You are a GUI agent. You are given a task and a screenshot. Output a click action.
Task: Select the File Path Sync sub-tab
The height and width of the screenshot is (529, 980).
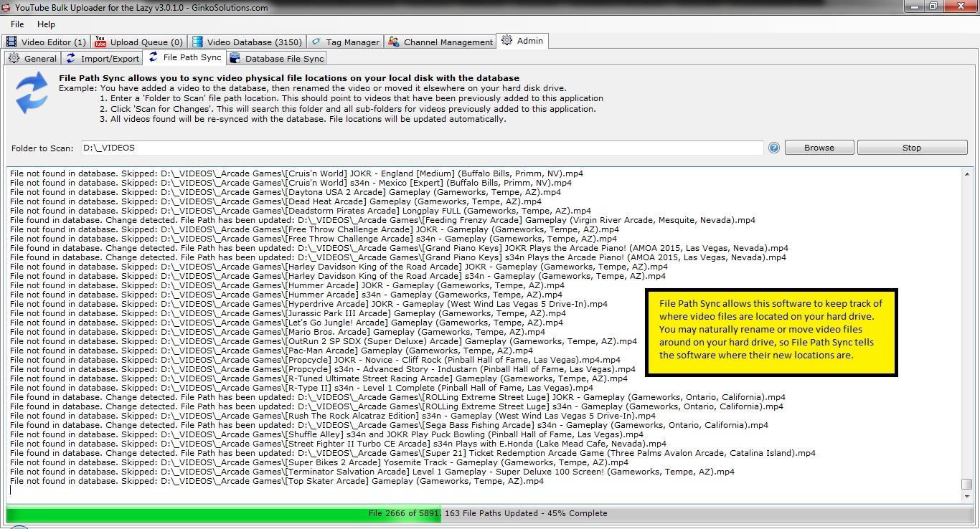(x=185, y=57)
